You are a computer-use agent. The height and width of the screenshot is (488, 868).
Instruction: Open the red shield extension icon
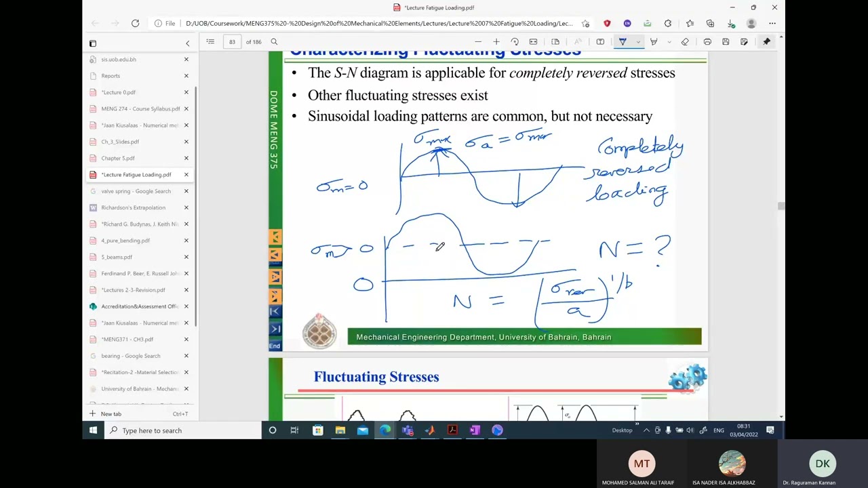pyautogui.click(x=607, y=24)
